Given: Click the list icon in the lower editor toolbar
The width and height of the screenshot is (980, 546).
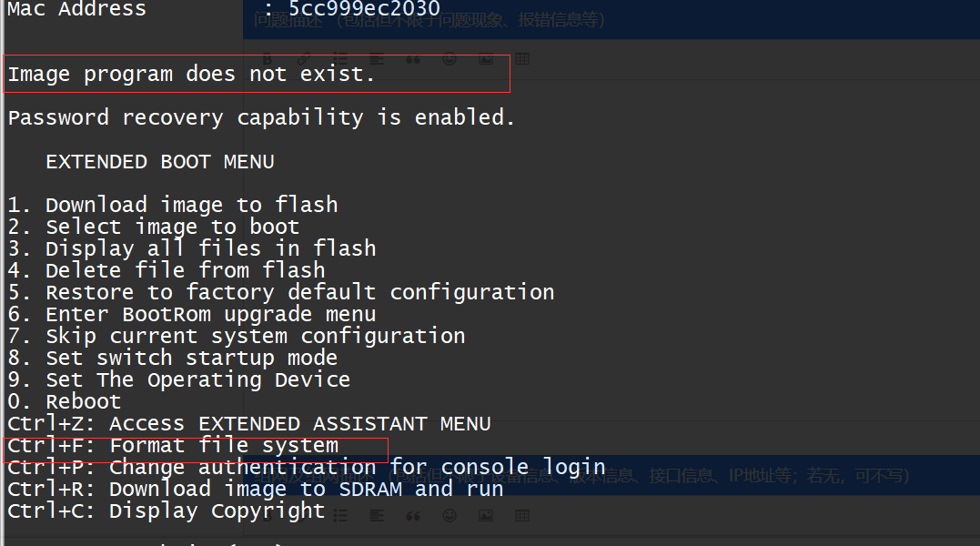Looking at the screenshot, I should point(340,516).
